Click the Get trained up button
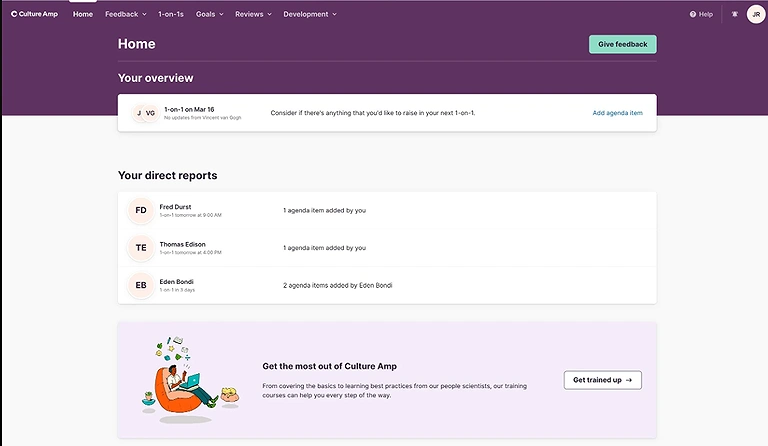 pyautogui.click(x=602, y=380)
